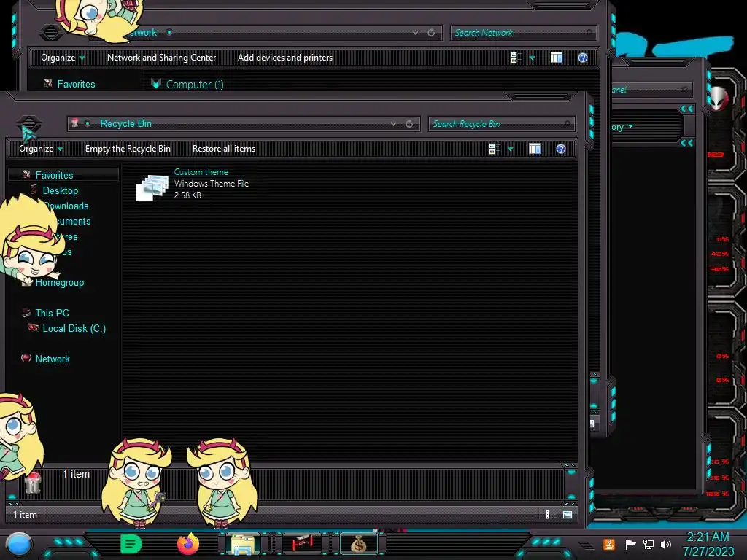Image resolution: width=747 pixels, height=560 pixels.
Task: Expand view options arrow in Network window
Action: [x=532, y=58]
